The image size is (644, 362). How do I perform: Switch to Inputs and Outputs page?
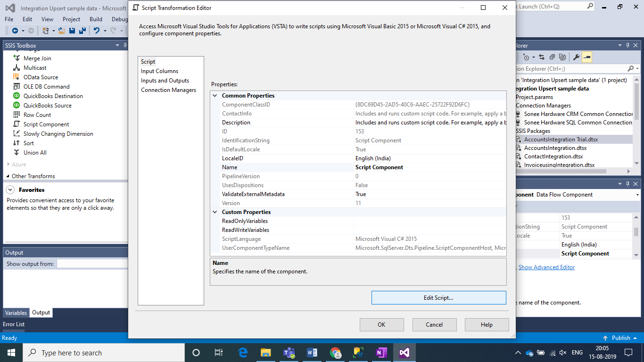tap(165, 81)
